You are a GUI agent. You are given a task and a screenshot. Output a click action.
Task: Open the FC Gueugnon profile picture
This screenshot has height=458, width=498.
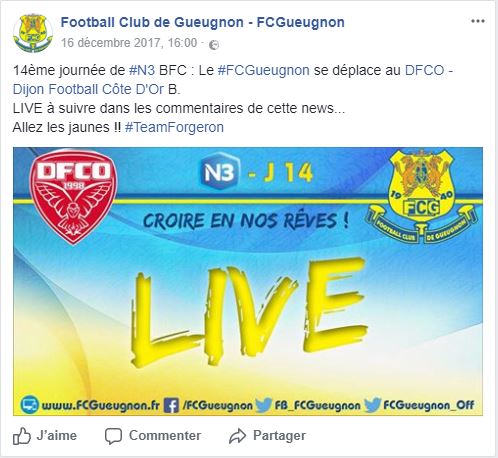pyautogui.click(x=33, y=33)
